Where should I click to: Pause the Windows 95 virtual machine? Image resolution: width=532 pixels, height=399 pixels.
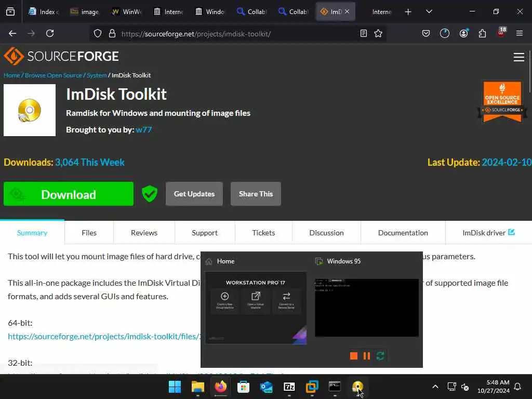(367, 355)
